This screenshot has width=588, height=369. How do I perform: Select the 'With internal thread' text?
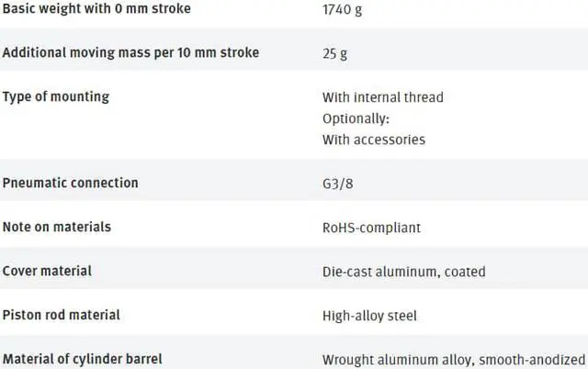click(x=382, y=97)
